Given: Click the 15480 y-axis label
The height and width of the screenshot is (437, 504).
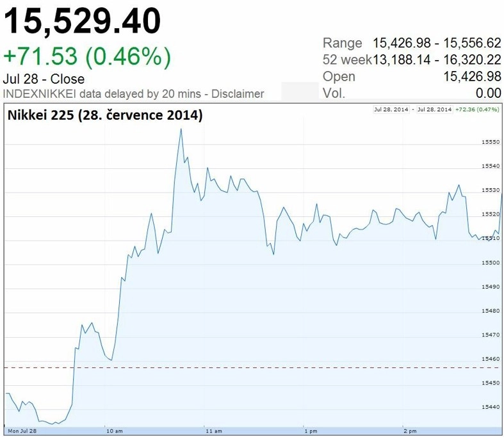Looking at the screenshot, I should tap(491, 311).
